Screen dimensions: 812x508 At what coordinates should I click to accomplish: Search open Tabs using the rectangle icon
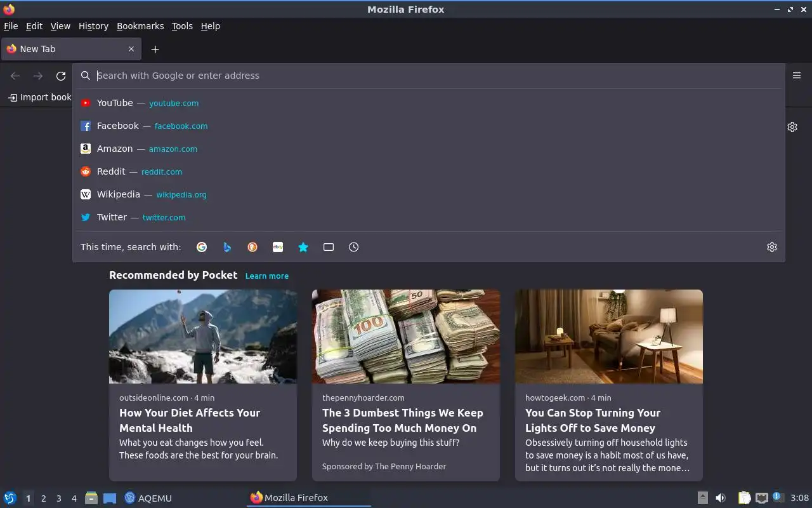pos(329,247)
